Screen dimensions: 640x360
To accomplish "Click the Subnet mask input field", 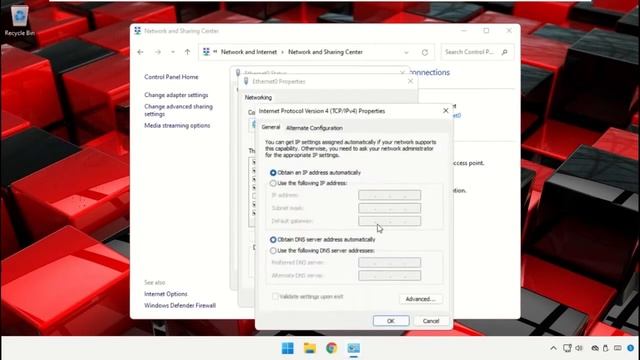I will click(389, 208).
